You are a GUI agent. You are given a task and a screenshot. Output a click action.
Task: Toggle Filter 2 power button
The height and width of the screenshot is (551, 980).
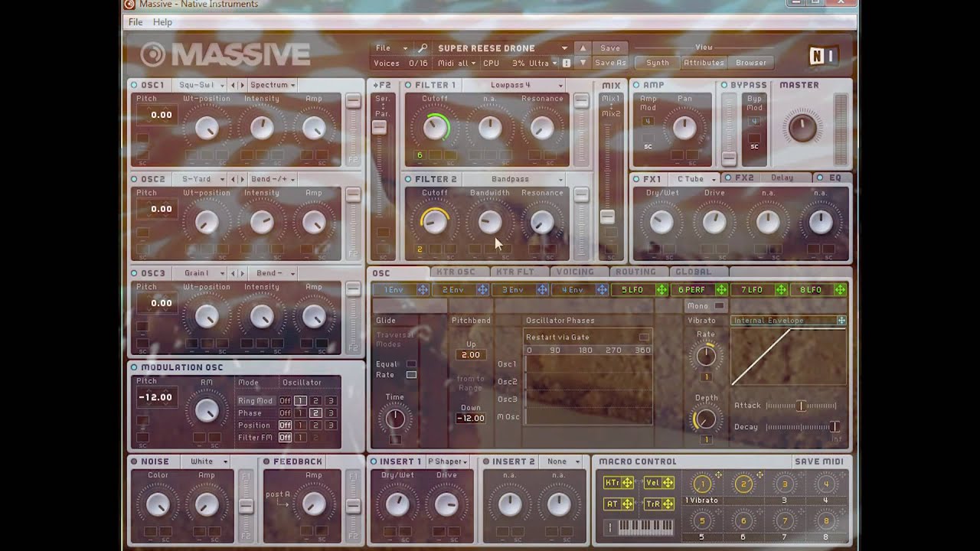(x=408, y=179)
